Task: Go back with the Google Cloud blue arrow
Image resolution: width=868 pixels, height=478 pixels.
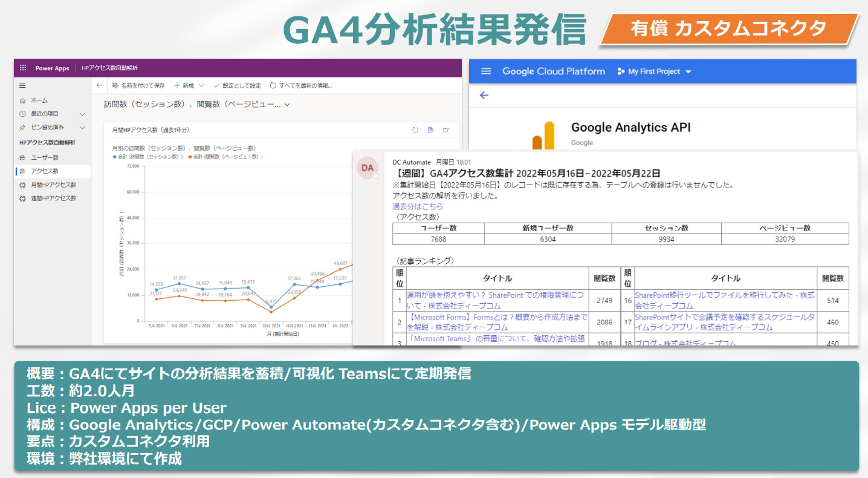Action: 484,95
